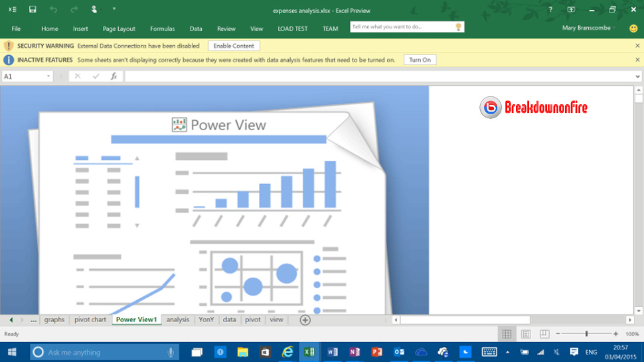Expand the formula bar
This screenshot has width=644, height=362.
tap(637, 76)
